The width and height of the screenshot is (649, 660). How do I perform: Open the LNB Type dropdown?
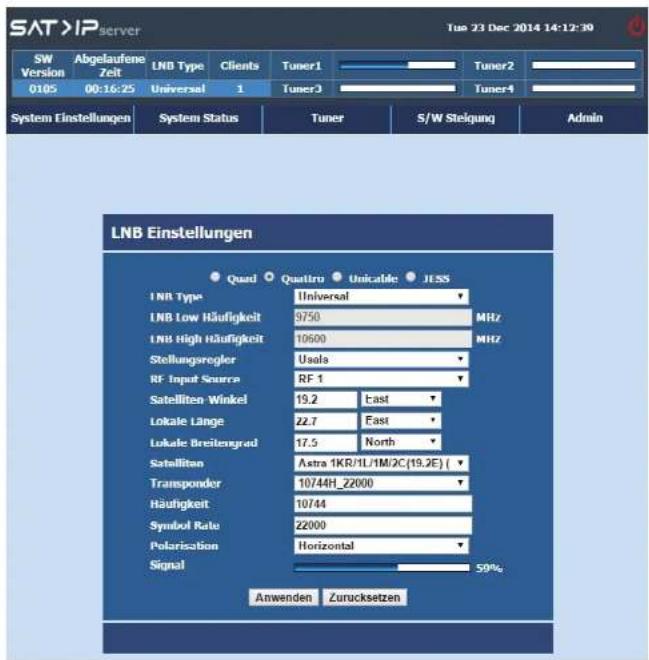pos(381,296)
